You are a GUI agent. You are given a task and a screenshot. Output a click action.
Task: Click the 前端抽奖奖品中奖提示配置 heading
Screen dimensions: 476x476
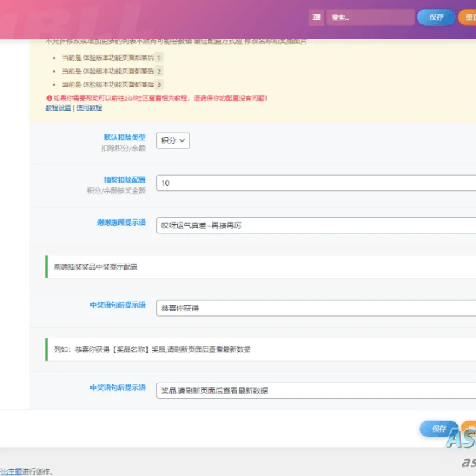tap(96, 267)
